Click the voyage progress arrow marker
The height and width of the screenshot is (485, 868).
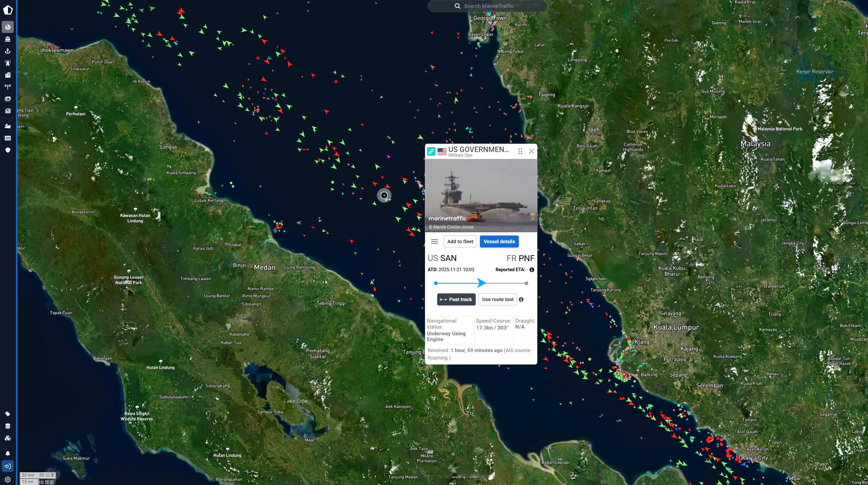click(482, 283)
